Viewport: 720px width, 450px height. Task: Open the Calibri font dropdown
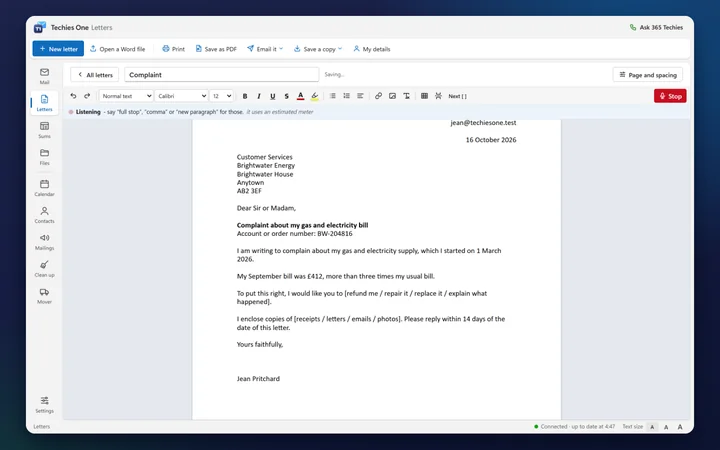pyautogui.click(x=181, y=96)
